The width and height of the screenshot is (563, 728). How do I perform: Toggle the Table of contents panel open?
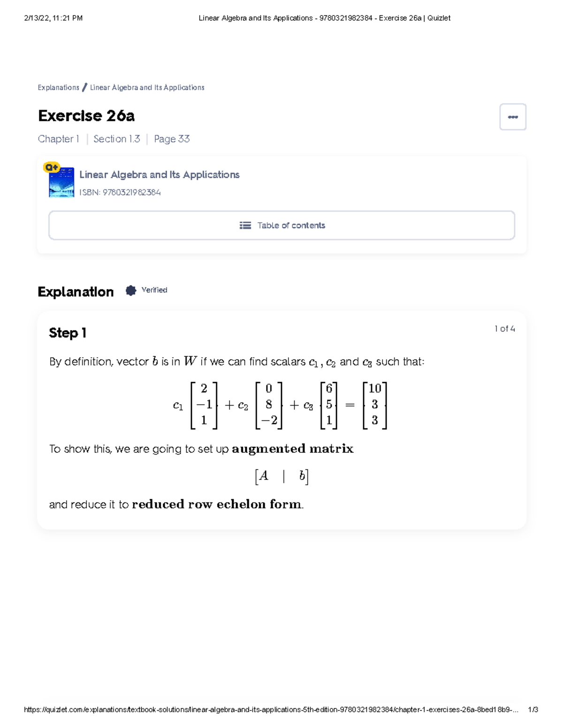(281, 225)
